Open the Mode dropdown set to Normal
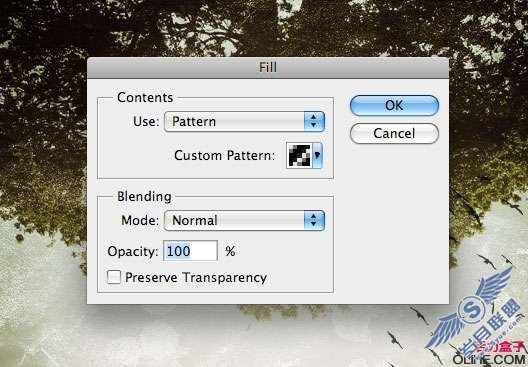This screenshot has height=367, width=528. (244, 221)
